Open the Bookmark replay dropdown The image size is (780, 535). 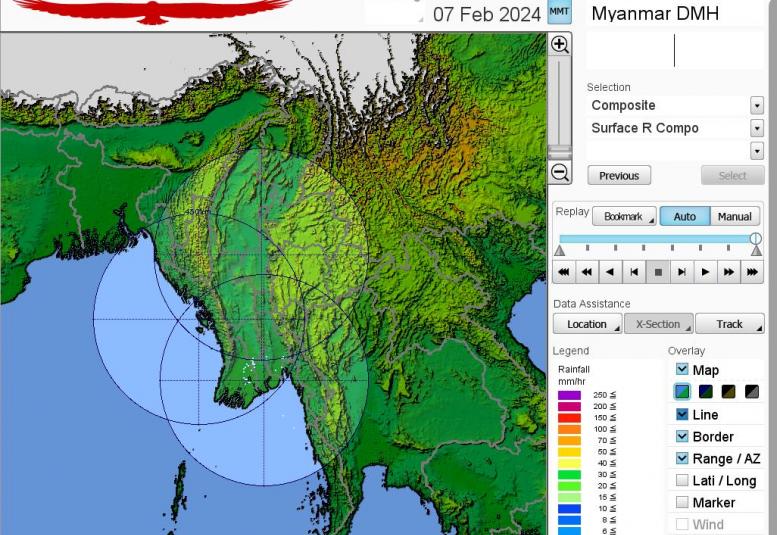[x=624, y=217]
